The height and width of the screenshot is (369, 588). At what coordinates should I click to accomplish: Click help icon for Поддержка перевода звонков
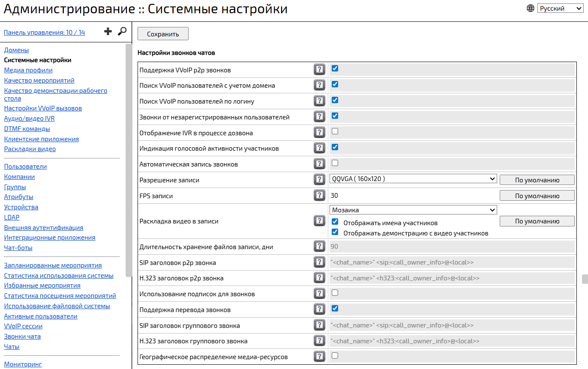[x=319, y=309]
